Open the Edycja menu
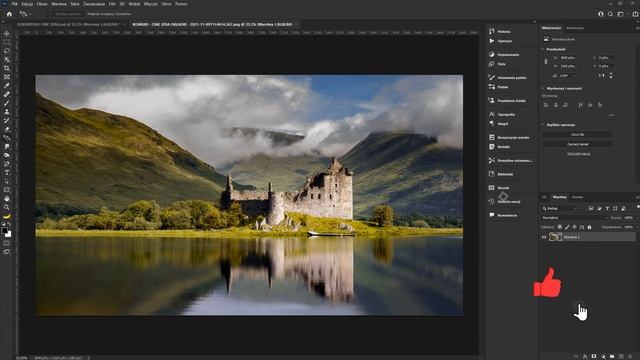 [27, 4]
